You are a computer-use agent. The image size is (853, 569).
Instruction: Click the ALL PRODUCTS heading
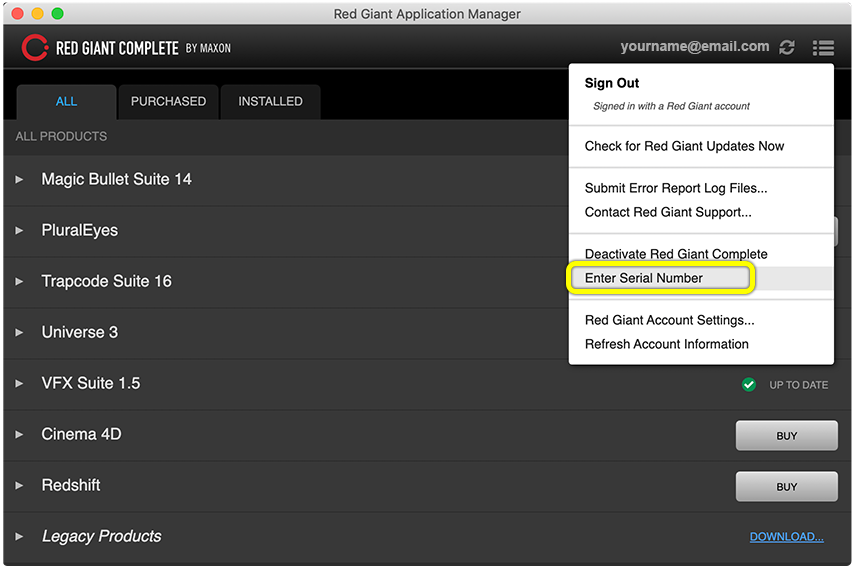[61, 137]
